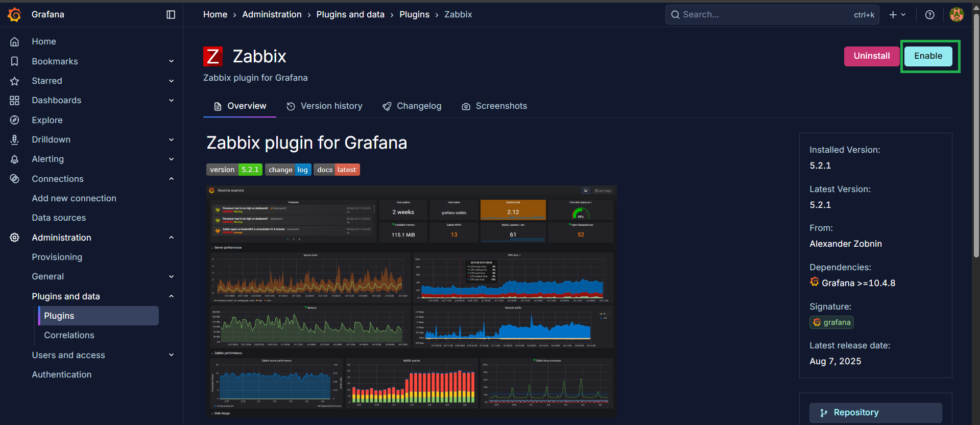Uninstall the Zabbix plugin

[871, 56]
